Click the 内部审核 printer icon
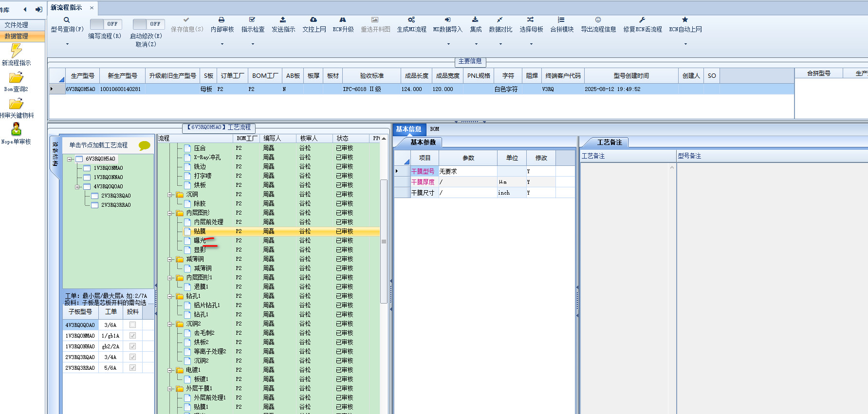 (222, 20)
